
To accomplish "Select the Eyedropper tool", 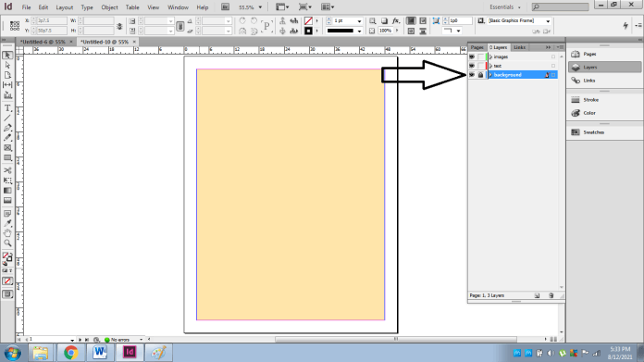I will click(x=7, y=223).
